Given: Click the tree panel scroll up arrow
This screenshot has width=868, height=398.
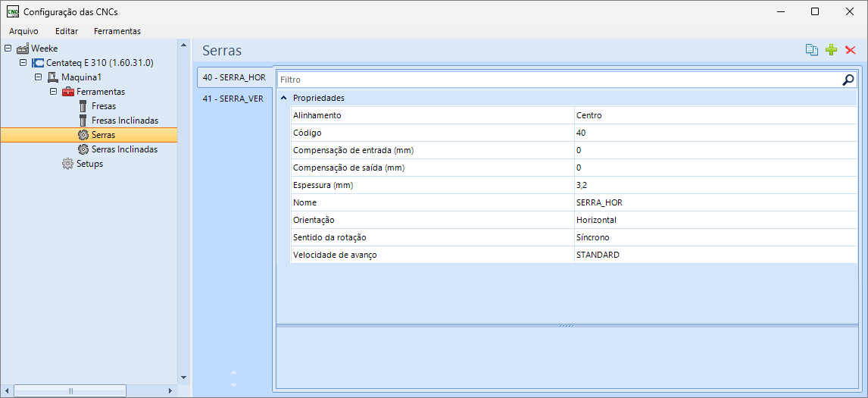Looking at the screenshot, I should click(184, 45).
